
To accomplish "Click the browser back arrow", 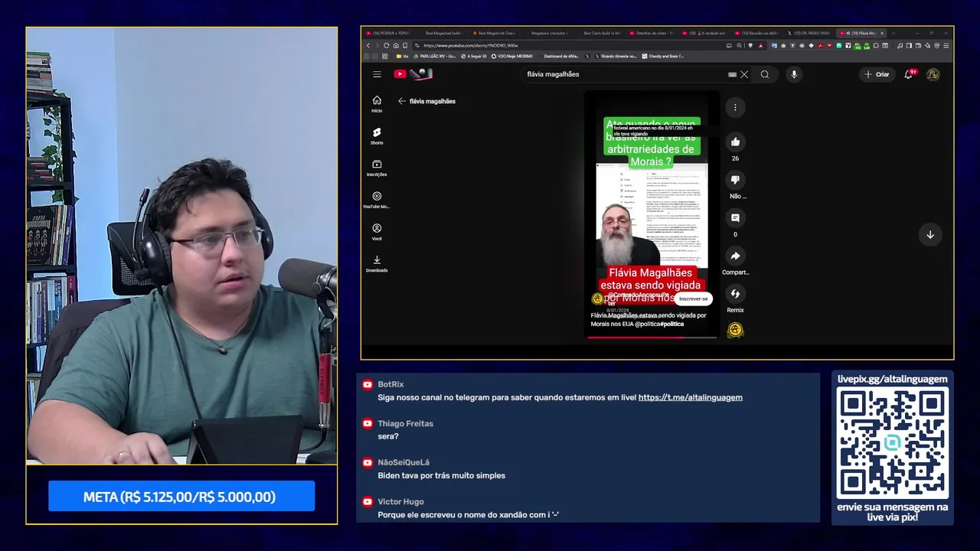I will click(x=367, y=45).
